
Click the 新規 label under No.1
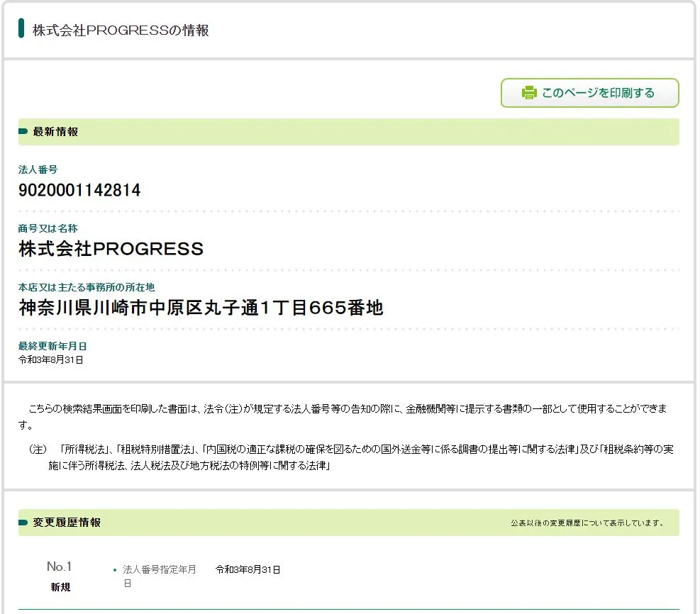[x=60, y=587]
